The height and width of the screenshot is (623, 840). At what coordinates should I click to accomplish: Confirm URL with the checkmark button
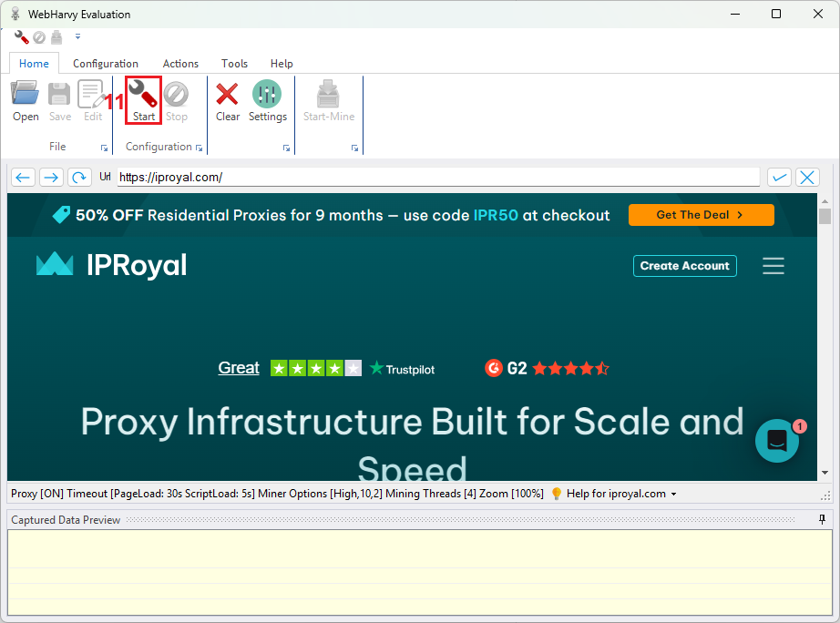pos(779,178)
